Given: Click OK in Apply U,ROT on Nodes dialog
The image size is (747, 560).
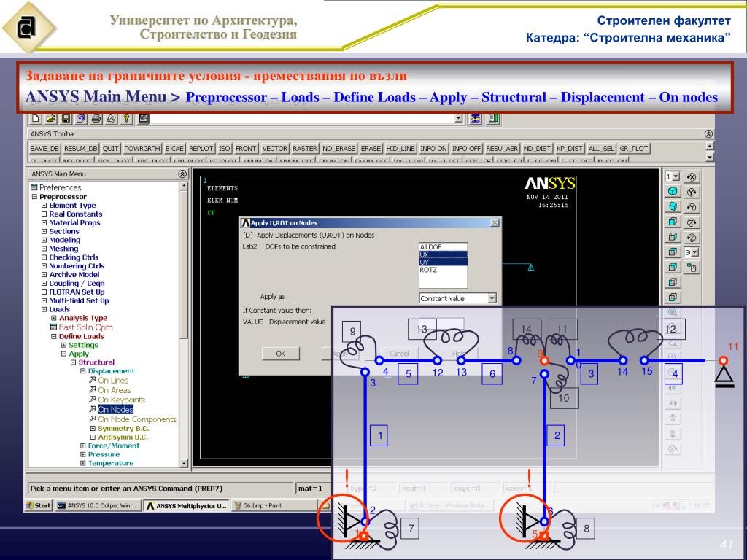Looking at the screenshot, I should 281,354.
